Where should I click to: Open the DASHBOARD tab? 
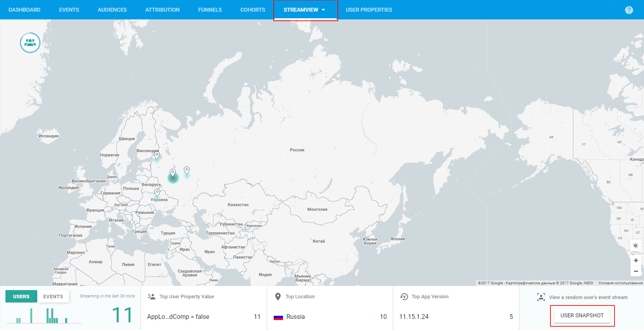[24, 10]
